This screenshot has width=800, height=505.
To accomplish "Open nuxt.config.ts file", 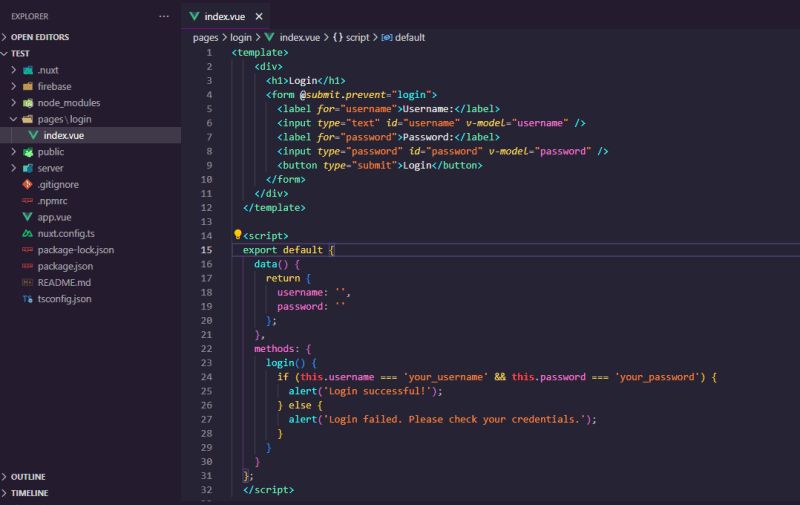I will [66, 233].
